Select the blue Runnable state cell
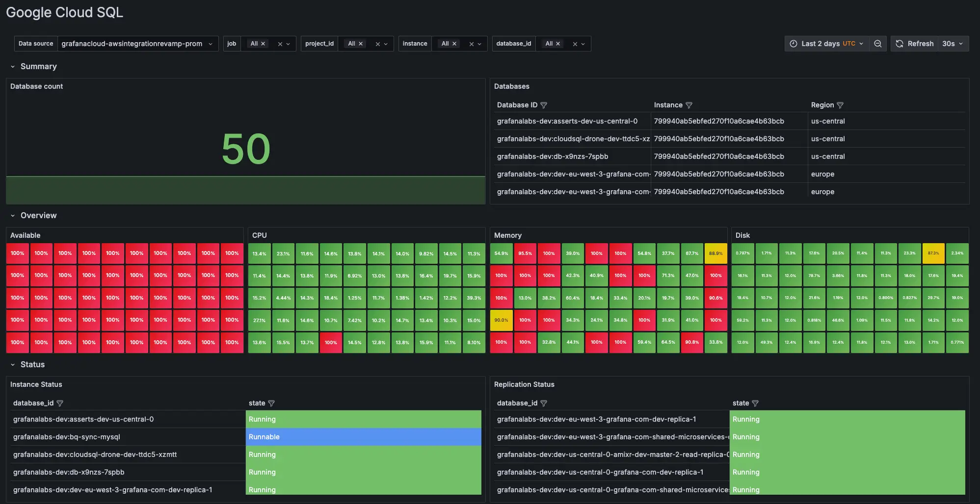980x504 pixels. [x=363, y=437]
